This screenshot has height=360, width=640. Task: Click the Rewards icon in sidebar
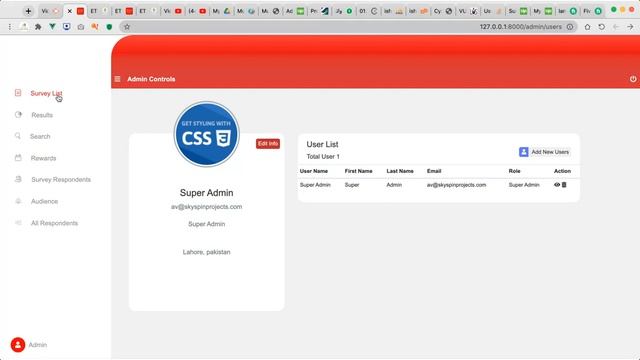pos(18,158)
